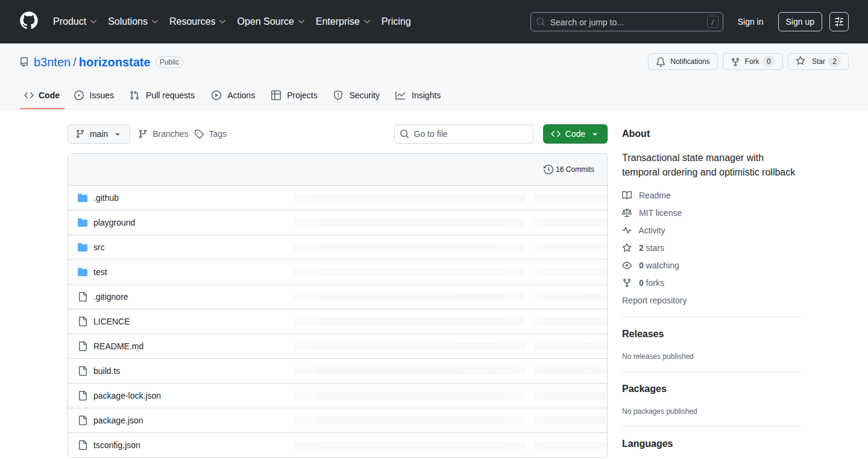Click the star icon beside 2 stars
Viewport: 868px width, 459px height.
(x=627, y=248)
